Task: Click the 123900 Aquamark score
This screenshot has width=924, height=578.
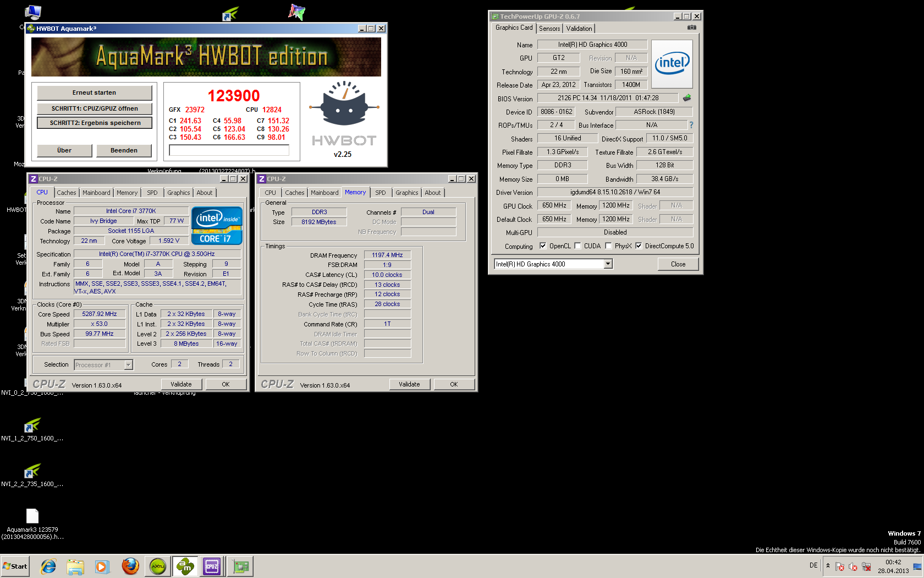Action: click(234, 96)
